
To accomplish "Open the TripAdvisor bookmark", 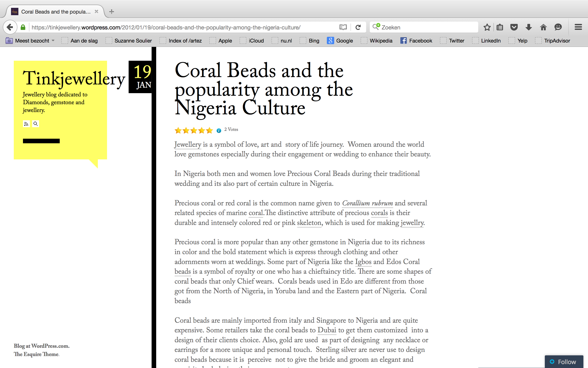I will (x=553, y=41).
